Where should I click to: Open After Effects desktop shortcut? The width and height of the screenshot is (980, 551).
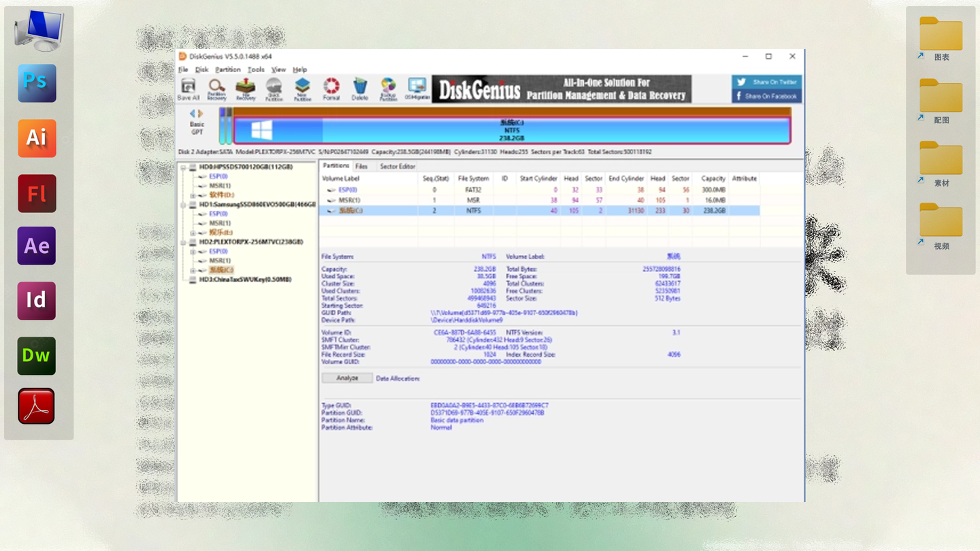[37, 246]
